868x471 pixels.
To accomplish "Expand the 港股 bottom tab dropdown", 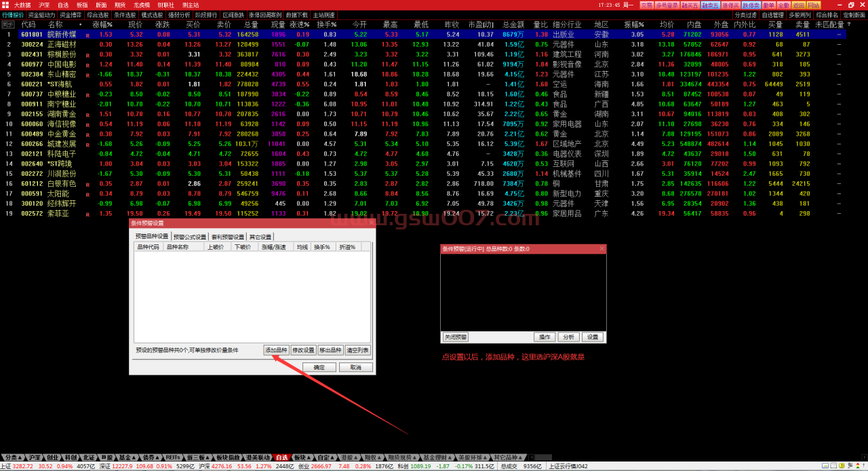I will click(349, 457).
